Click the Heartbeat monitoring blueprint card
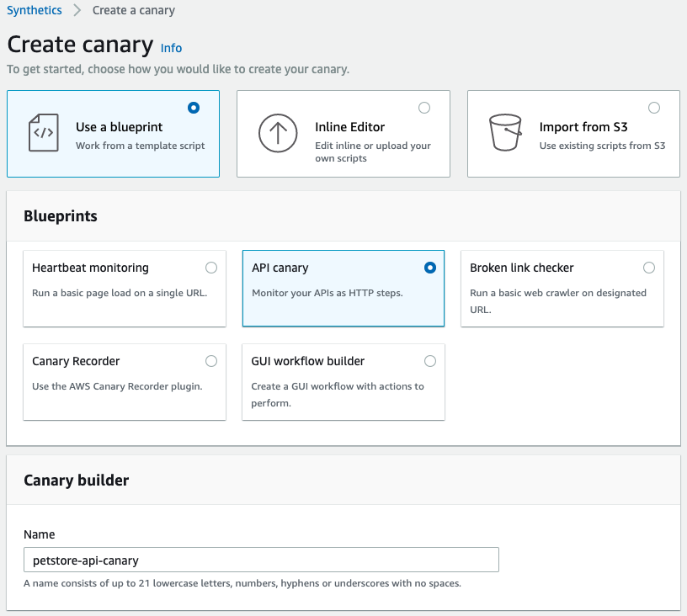Screen dimensions: 687x616 (125, 286)
